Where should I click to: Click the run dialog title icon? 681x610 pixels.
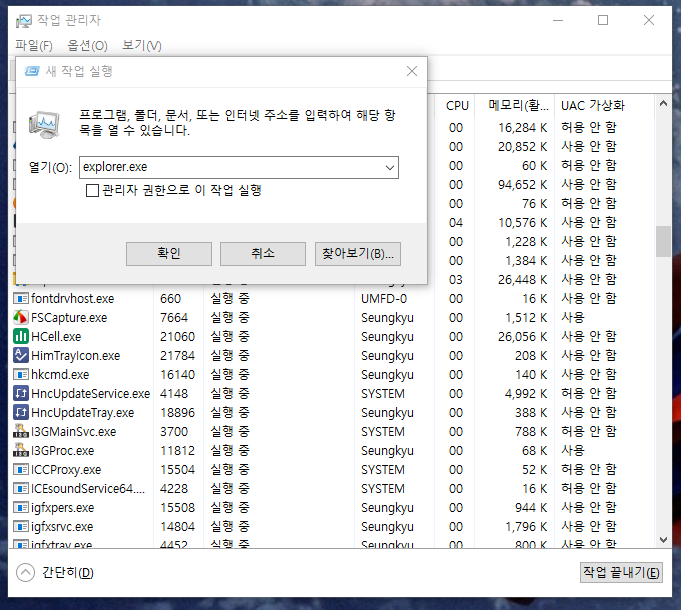32,71
